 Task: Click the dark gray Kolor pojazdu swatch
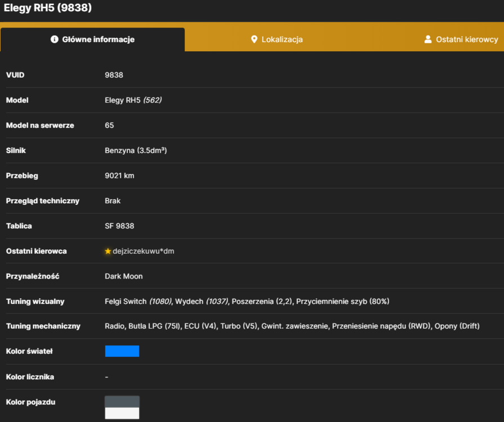pos(122,402)
